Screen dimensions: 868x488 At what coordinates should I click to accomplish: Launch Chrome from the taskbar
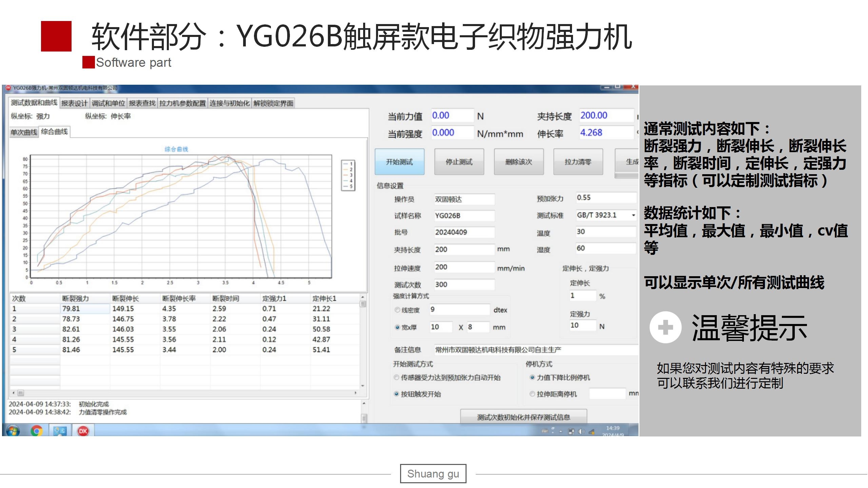(x=37, y=431)
